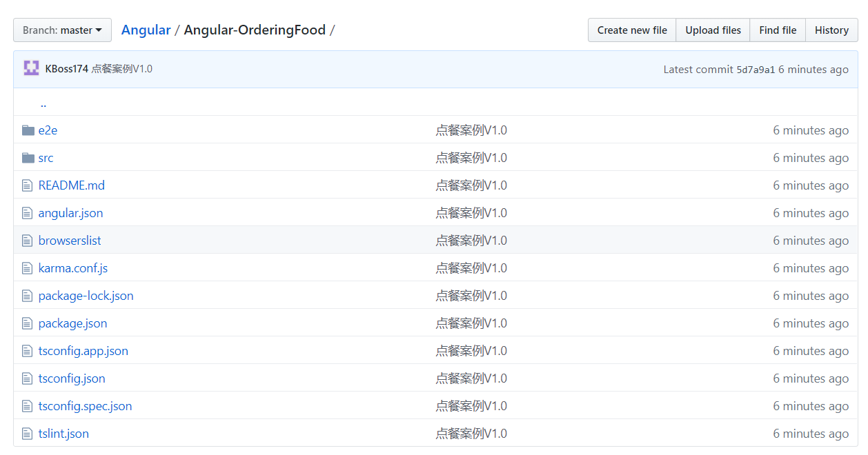The image size is (868, 455).
Task: Open the tsconfig.json file
Action: click(x=72, y=378)
